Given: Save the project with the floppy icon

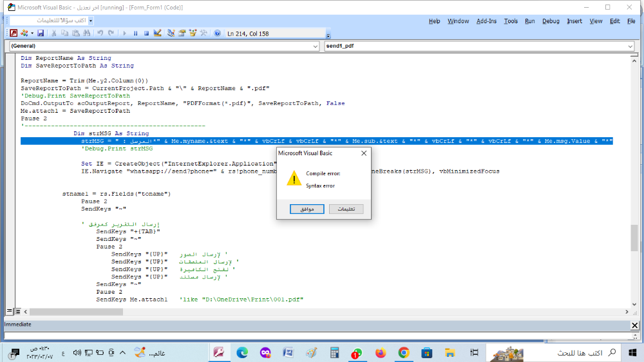Looking at the screenshot, I should [41, 33].
